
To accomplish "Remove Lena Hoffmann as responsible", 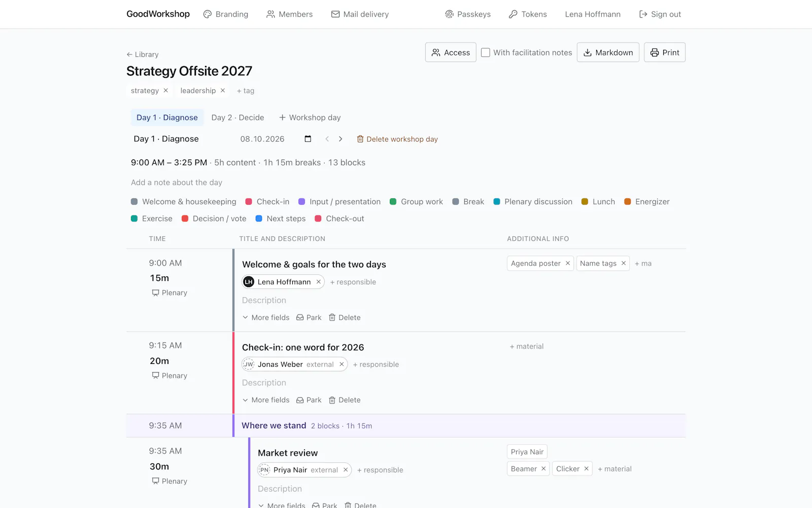I will 319,282.
